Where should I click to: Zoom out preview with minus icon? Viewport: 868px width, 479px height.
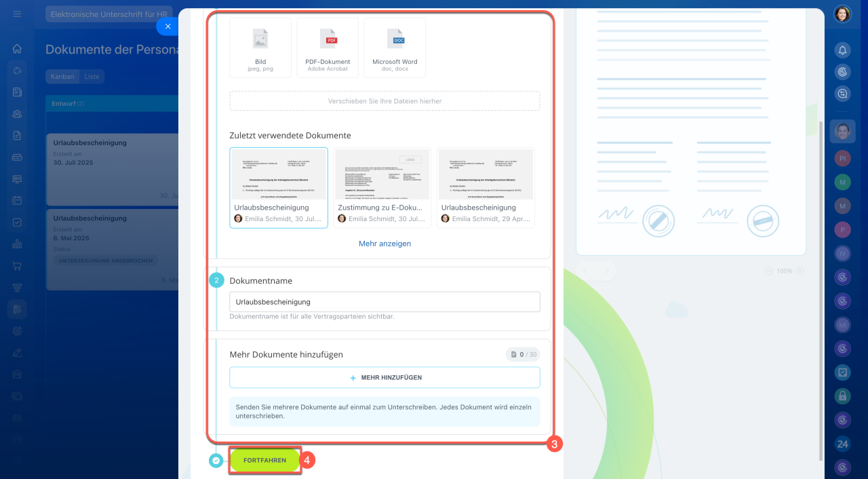pos(768,271)
